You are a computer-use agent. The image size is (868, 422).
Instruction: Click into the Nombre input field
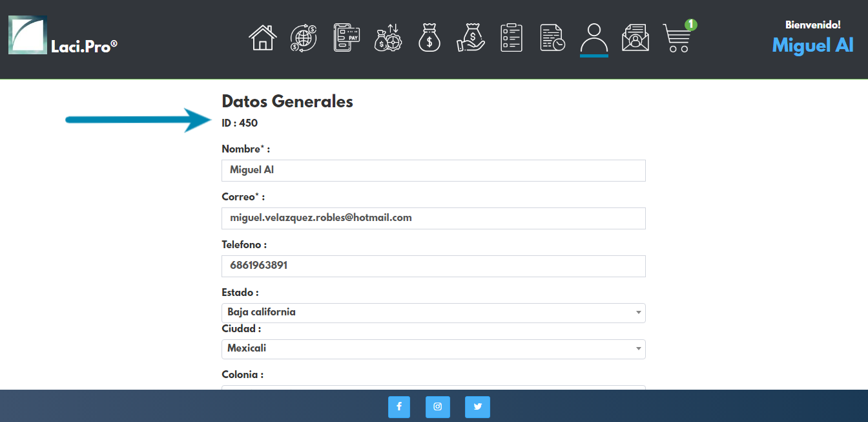coord(433,171)
